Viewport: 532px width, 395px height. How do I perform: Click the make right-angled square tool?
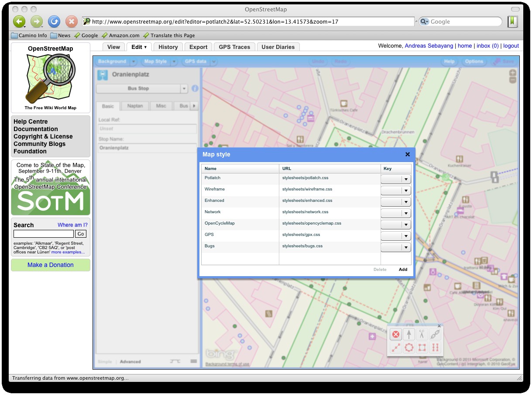pyautogui.click(x=422, y=348)
